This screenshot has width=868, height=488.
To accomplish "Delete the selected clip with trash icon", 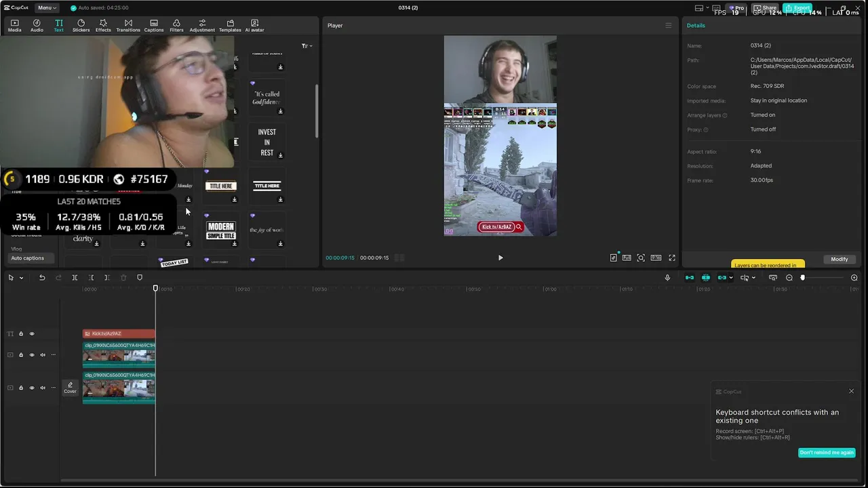I will point(123,278).
